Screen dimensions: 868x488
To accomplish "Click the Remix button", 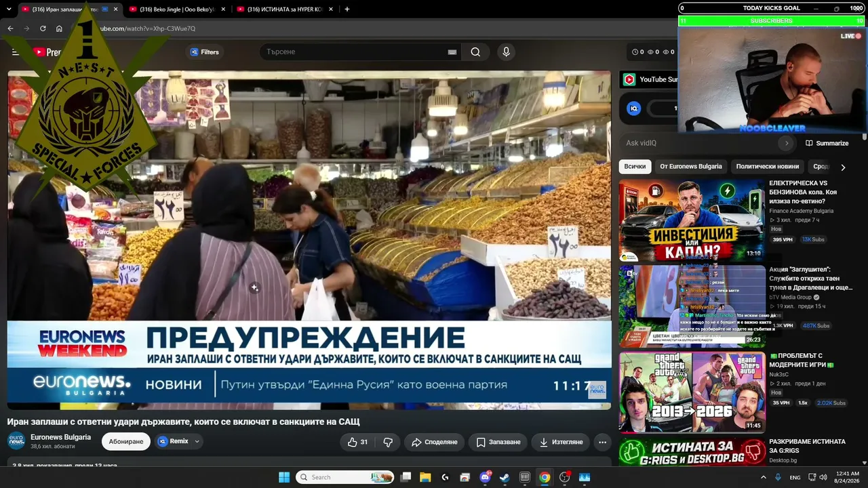I will click(174, 441).
